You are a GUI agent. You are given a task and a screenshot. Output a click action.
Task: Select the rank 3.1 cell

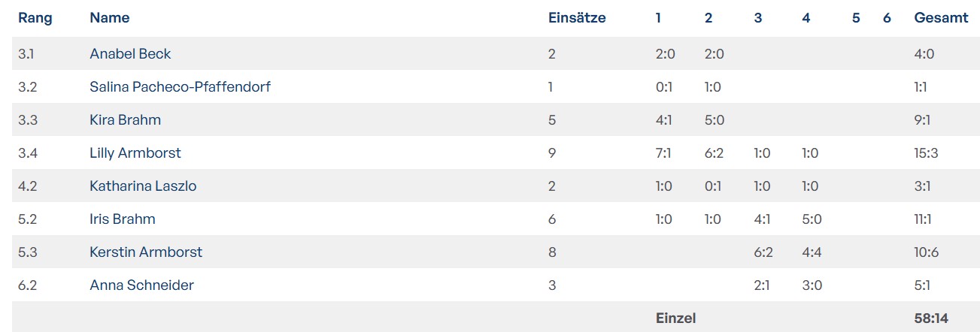[x=27, y=54]
